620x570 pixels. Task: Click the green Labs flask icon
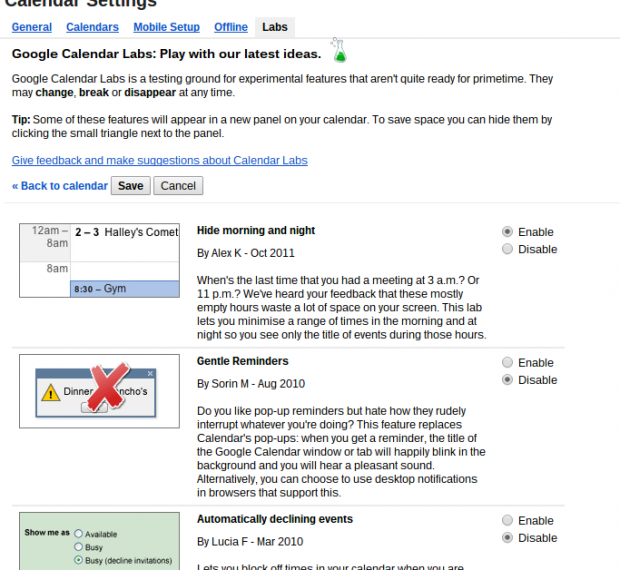pos(338,50)
